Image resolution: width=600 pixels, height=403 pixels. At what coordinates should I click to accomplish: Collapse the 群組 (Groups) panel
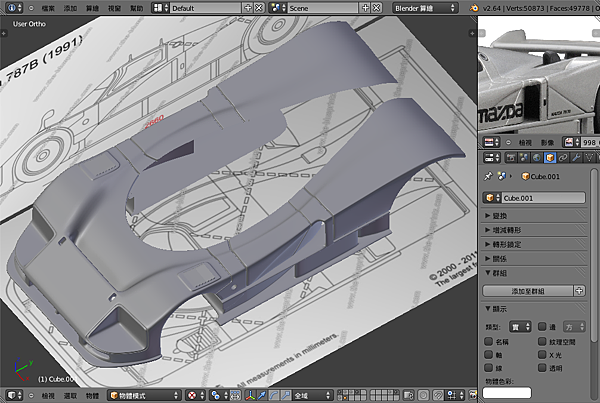pos(534,273)
